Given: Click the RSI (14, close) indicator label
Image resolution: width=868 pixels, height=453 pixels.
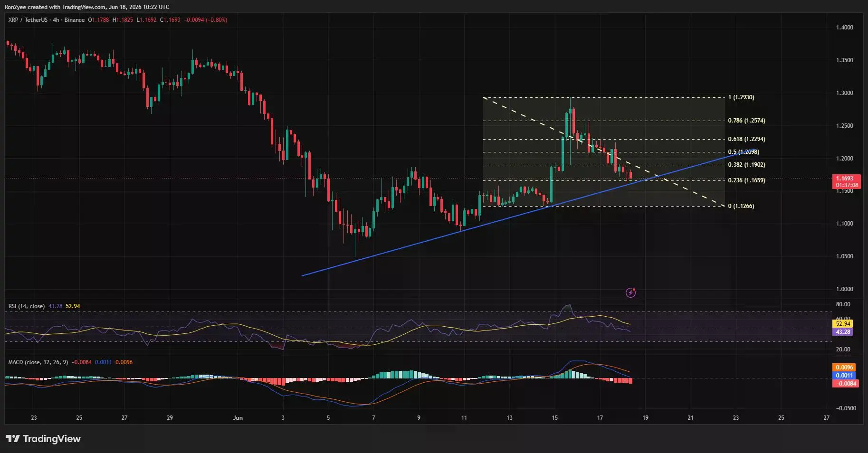Looking at the screenshot, I should [27, 306].
